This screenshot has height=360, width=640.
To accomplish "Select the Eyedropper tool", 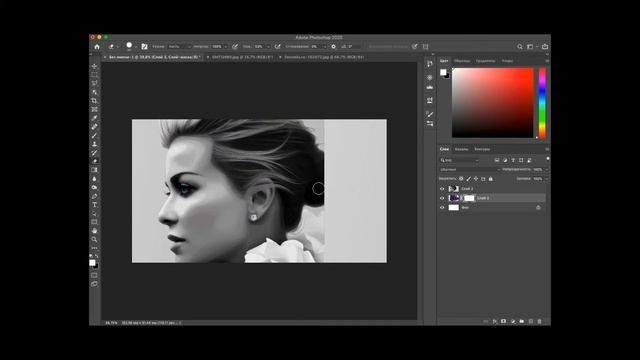I will tap(94, 118).
